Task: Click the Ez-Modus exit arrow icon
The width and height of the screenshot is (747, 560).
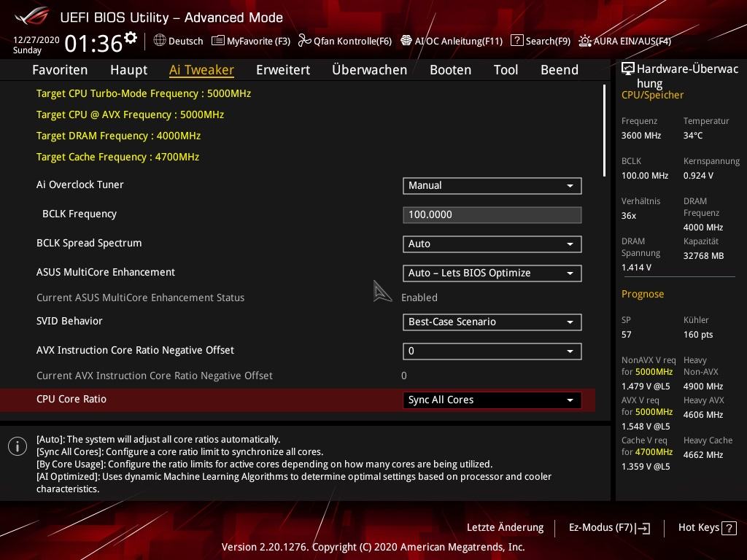Action: pyautogui.click(x=643, y=528)
